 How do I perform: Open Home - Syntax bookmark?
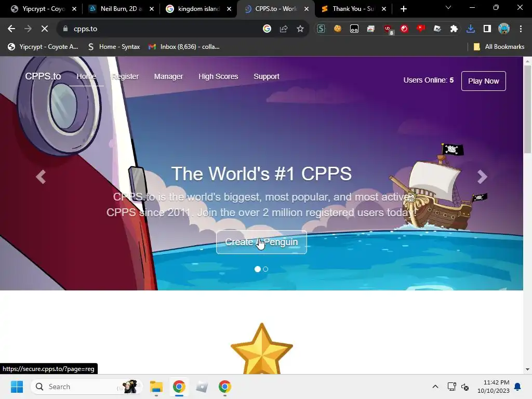click(114, 47)
